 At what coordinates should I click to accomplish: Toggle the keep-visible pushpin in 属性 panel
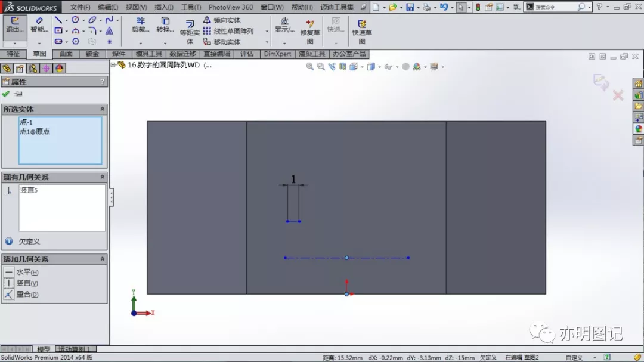(x=18, y=94)
